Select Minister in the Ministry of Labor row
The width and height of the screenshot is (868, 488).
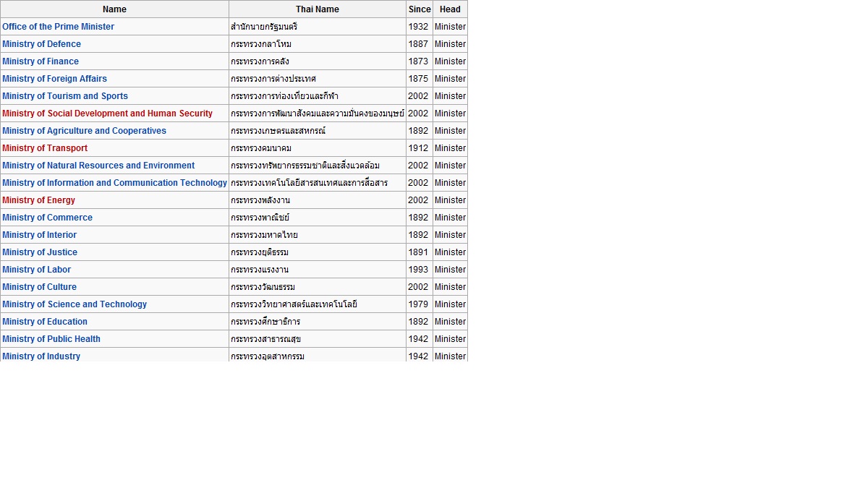point(450,270)
